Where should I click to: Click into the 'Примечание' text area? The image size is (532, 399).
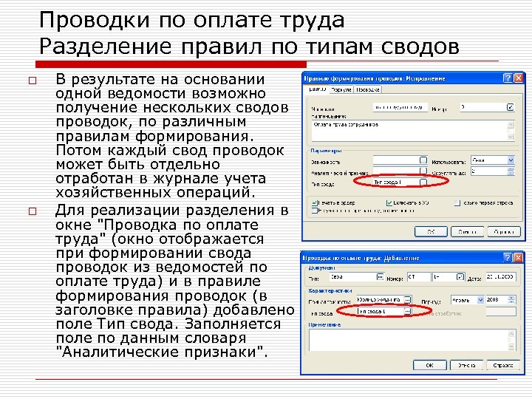pyautogui.click(x=408, y=340)
